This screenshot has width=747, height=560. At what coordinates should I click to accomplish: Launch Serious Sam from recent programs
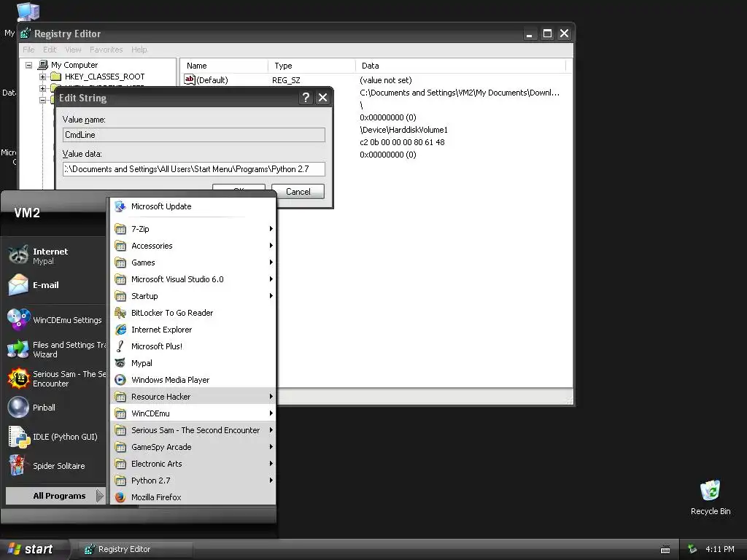point(55,378)
